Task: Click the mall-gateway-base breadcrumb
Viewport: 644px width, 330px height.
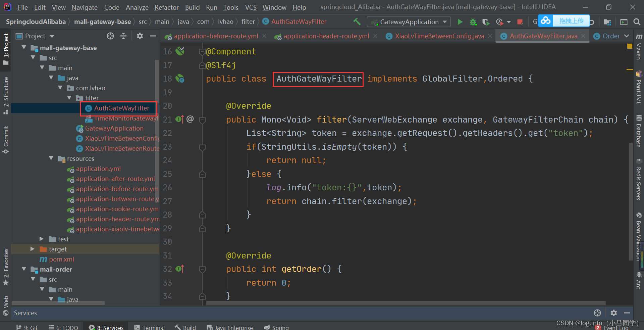Action: (x=102, y=22)
